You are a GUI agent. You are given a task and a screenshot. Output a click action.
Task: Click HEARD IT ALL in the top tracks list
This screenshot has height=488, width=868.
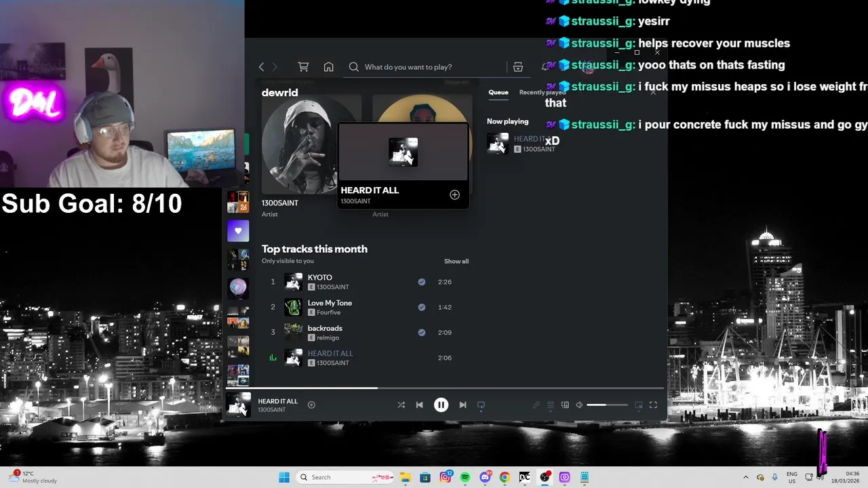pyautogui.click(x=330, y=353)
